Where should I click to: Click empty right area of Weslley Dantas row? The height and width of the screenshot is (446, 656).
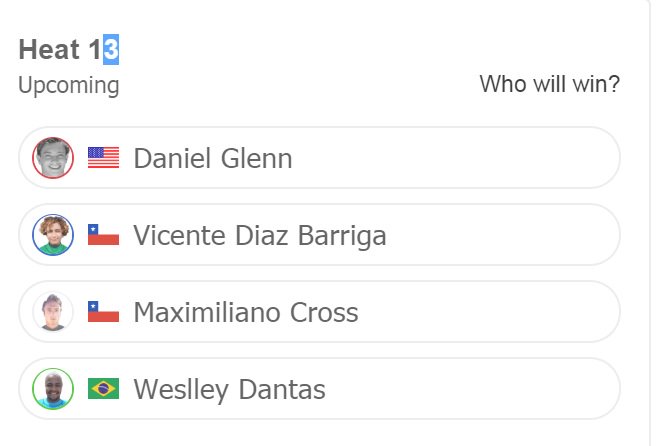(x=473, y=389)
